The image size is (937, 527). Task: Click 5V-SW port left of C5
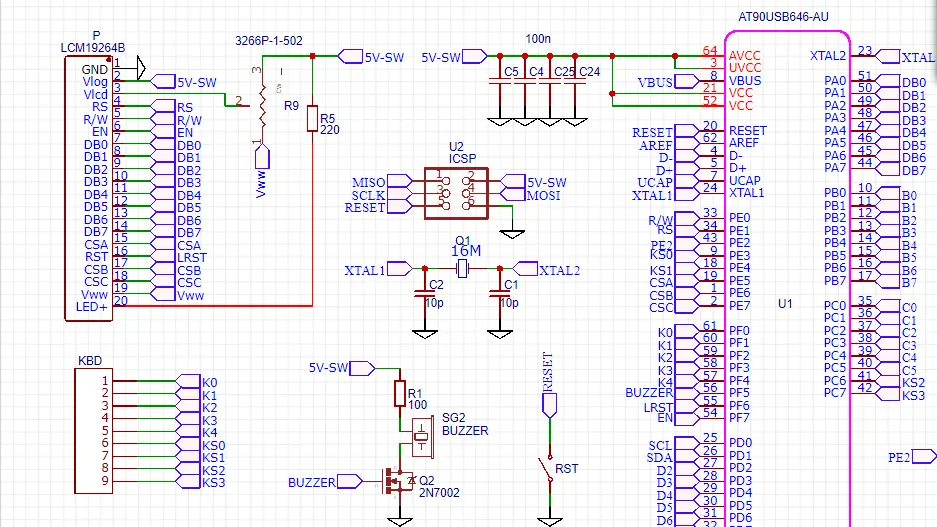coord(474,56)
